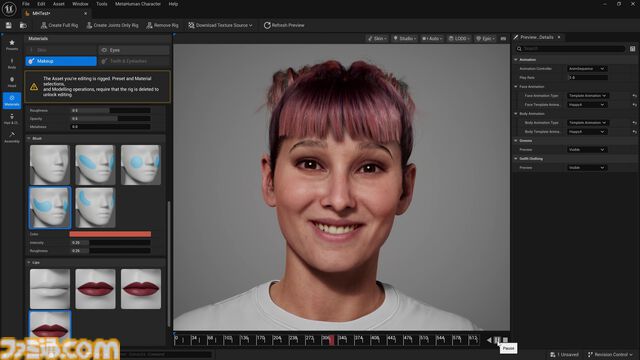The height and width of the screenshot is (360, 640).
Task: Click the Play Rate value field
Action: (588, 78)
